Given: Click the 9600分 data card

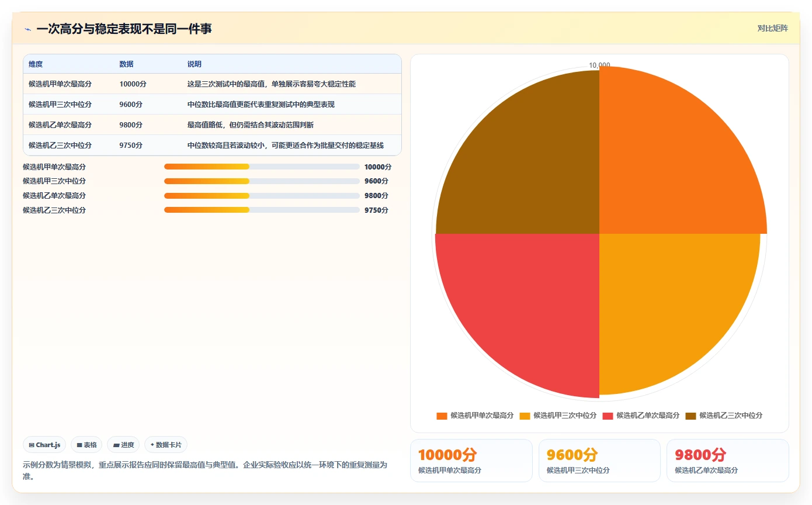Looking at the screenshot, I should 599,461.
